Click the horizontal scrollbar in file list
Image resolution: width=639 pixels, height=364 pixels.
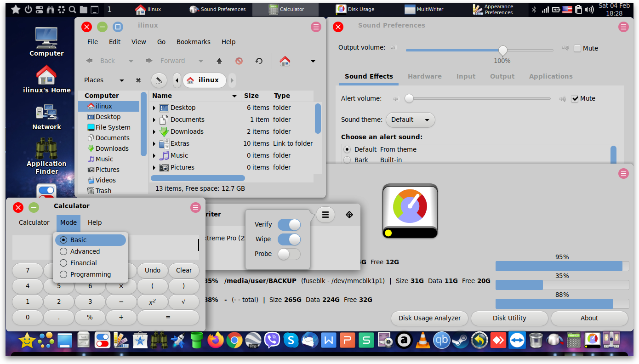click(x=198, y=178)
